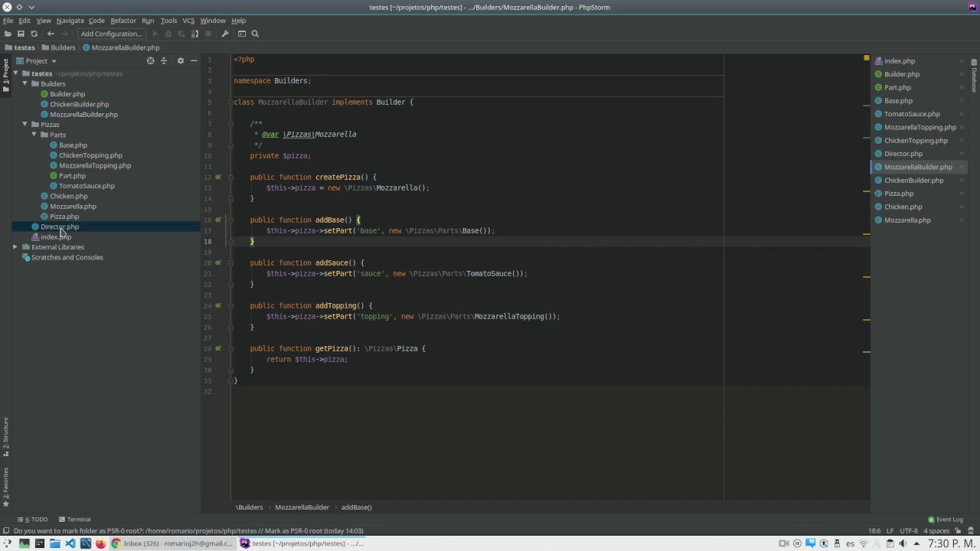Click the locate file target icon in Project panel

(150, 60)
